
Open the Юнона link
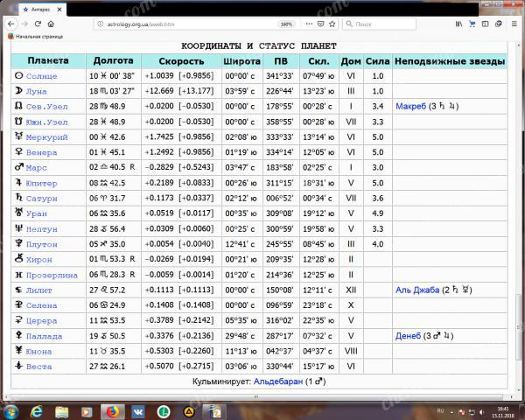click(38, 352)
